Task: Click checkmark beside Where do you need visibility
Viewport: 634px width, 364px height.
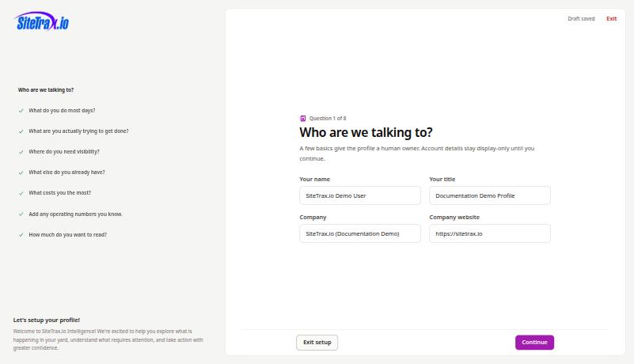Action: tap(21, 152)
